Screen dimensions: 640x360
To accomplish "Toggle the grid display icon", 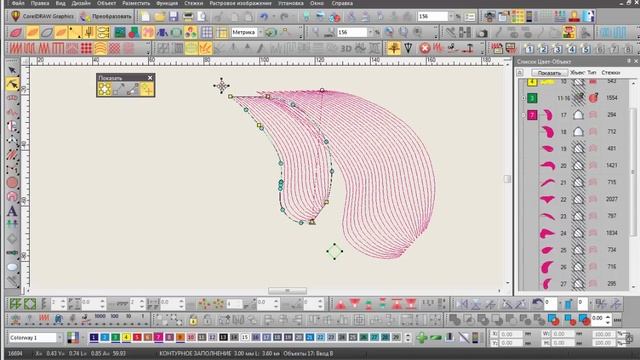I will 207,33.
